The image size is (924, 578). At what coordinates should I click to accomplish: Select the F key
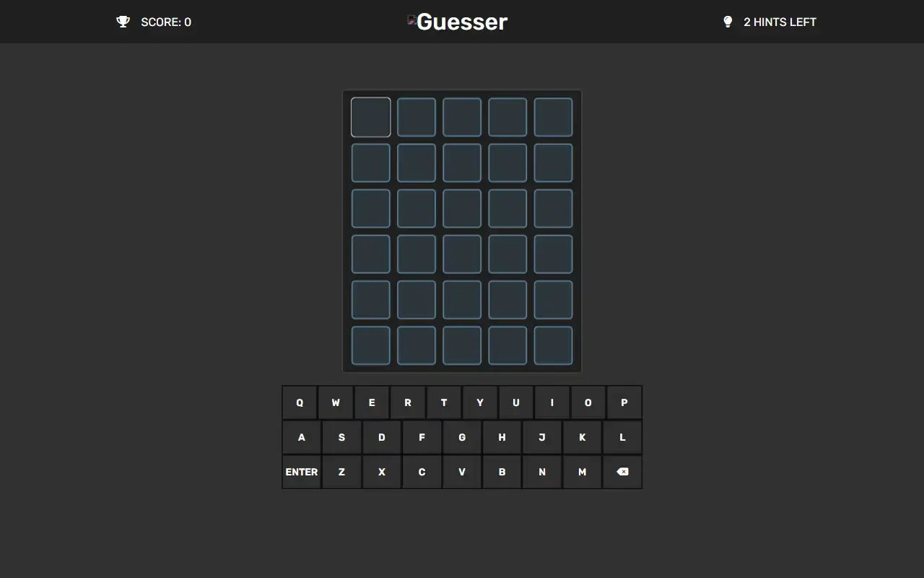pos(422,437)
